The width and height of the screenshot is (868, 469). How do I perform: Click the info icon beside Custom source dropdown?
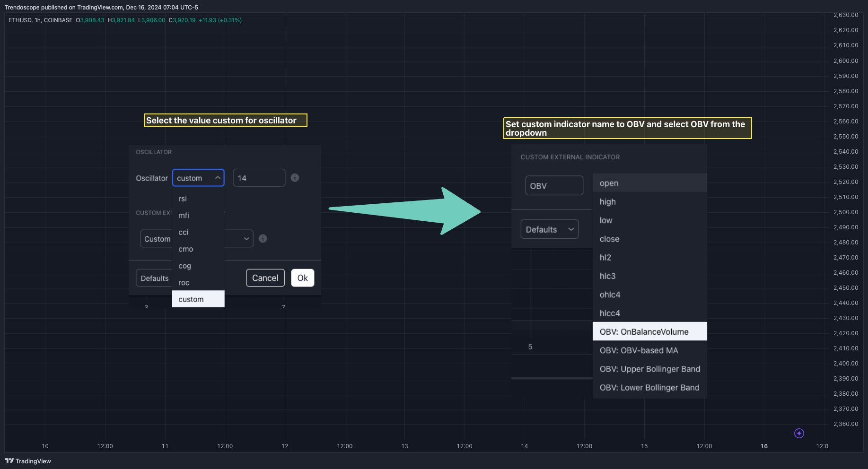(x=263, y=239)
